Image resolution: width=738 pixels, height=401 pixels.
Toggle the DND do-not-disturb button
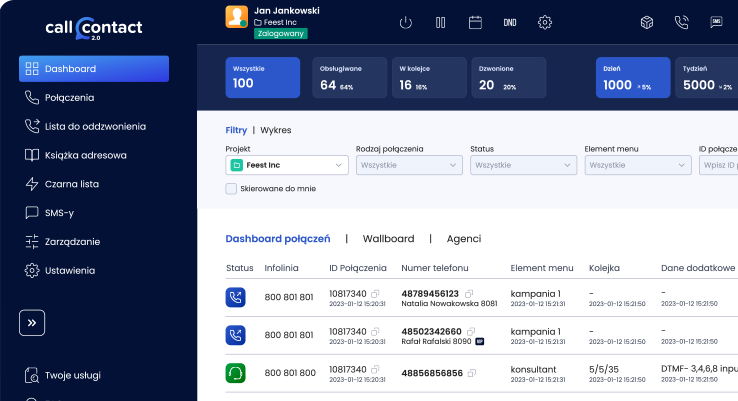tap(510, 22)
